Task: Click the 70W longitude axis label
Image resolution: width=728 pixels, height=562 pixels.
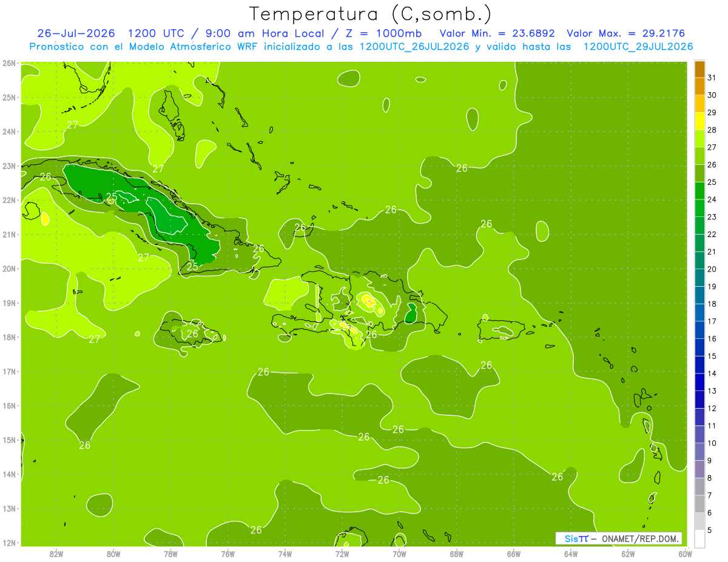Action: tap(399, 554)
